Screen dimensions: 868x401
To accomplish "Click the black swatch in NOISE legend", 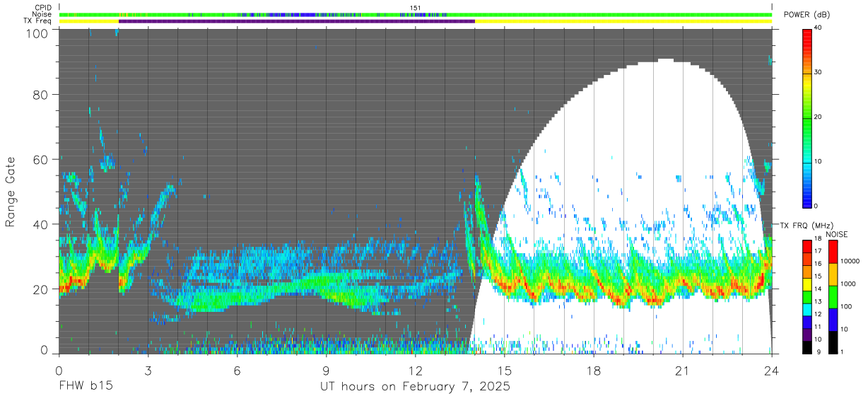I will [x=833, y=342].
